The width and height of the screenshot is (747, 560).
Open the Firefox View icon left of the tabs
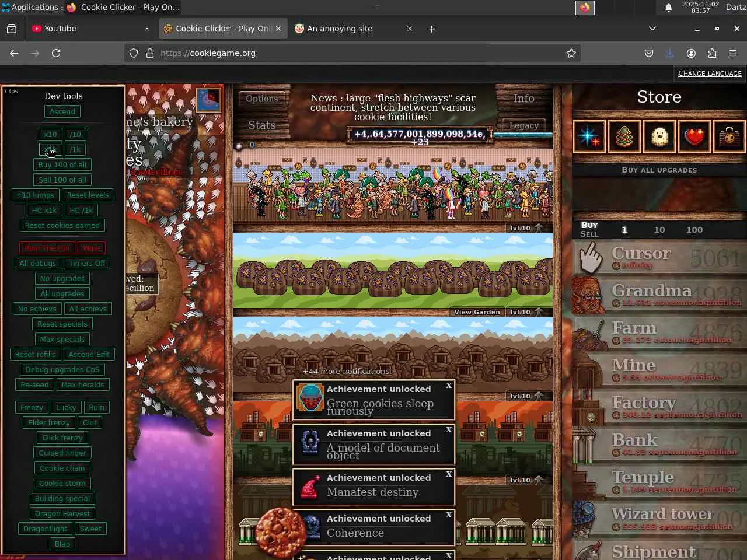(x=12, y=29)
